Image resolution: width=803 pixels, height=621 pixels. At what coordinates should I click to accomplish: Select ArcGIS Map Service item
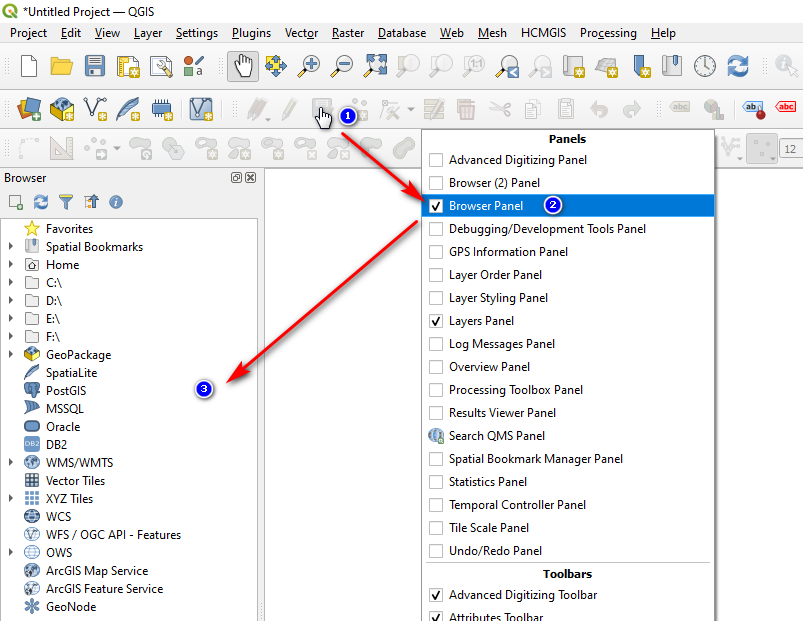click(97, 571)
